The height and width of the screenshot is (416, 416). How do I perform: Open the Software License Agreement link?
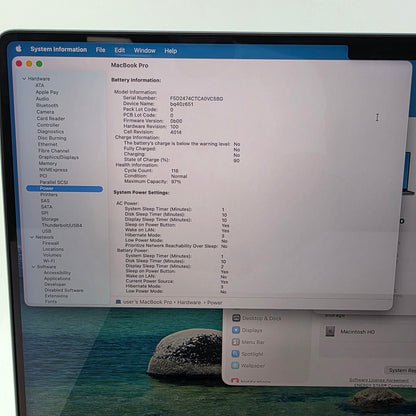379,380
